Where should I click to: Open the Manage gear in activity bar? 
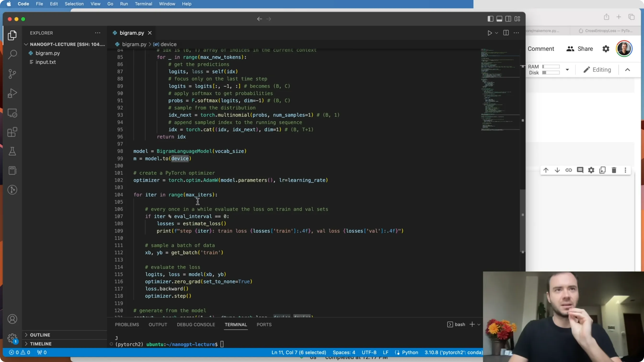[12, 338]
